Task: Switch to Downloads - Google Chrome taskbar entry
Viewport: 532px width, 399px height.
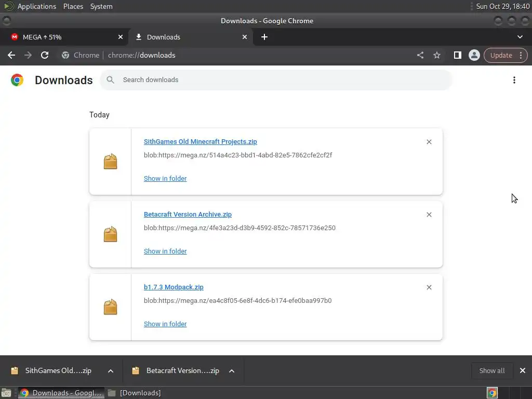Action: [61, 393]
